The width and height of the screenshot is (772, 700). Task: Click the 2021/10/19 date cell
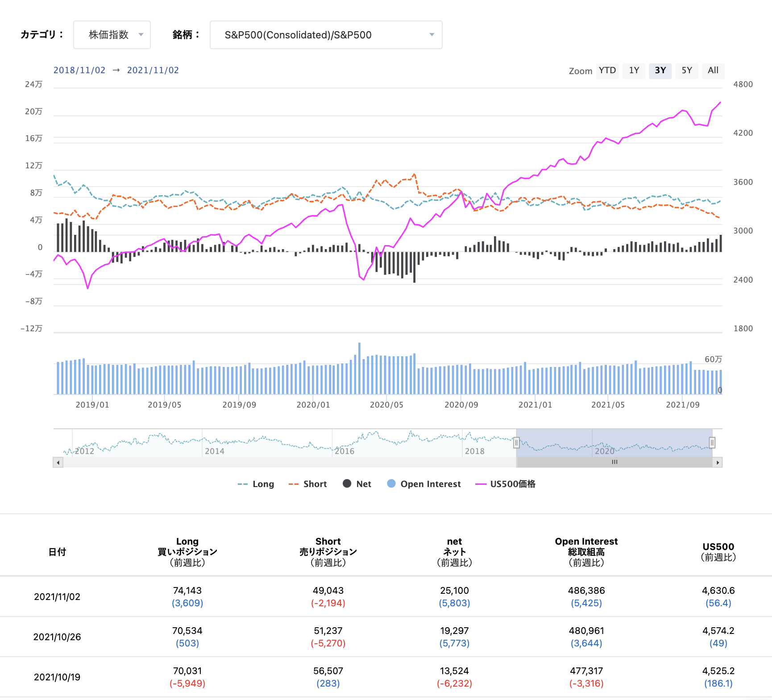click(57, 677)
